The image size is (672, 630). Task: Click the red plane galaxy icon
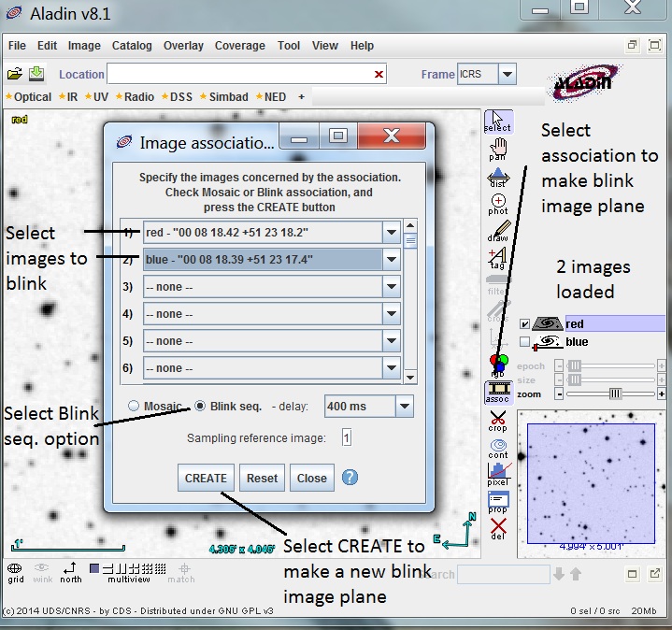point(548,323)
